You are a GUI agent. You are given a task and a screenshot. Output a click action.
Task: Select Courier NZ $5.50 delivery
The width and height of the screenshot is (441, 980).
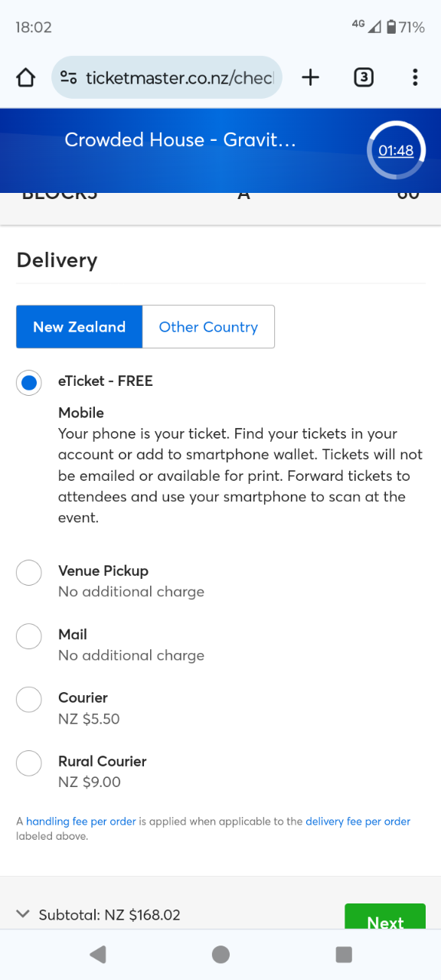click(x=29, y=699)
